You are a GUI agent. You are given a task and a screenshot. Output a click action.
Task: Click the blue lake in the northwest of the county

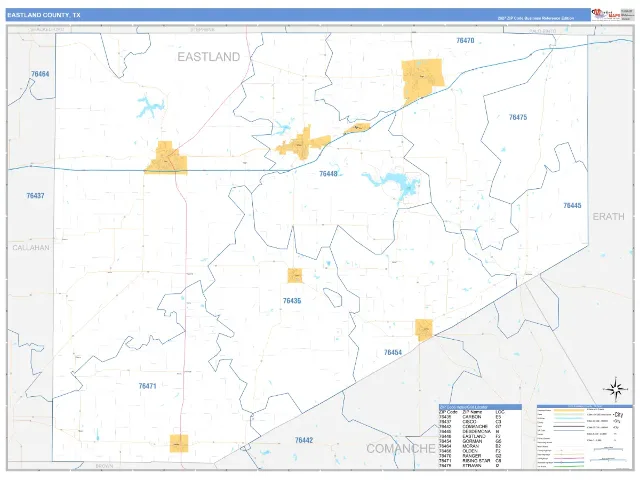coord(150,107)
